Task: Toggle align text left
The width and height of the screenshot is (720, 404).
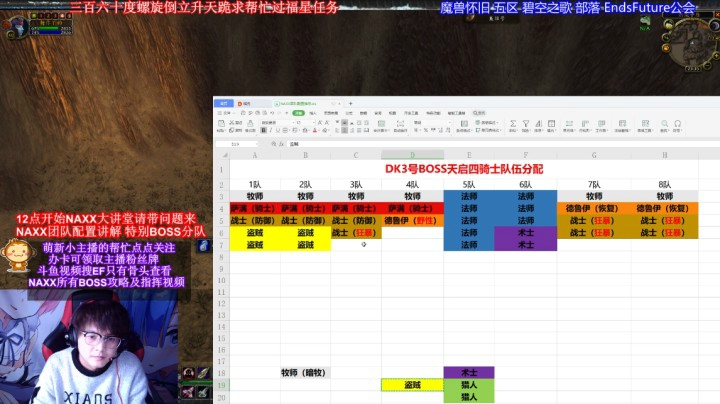Action: pos(337,130)
